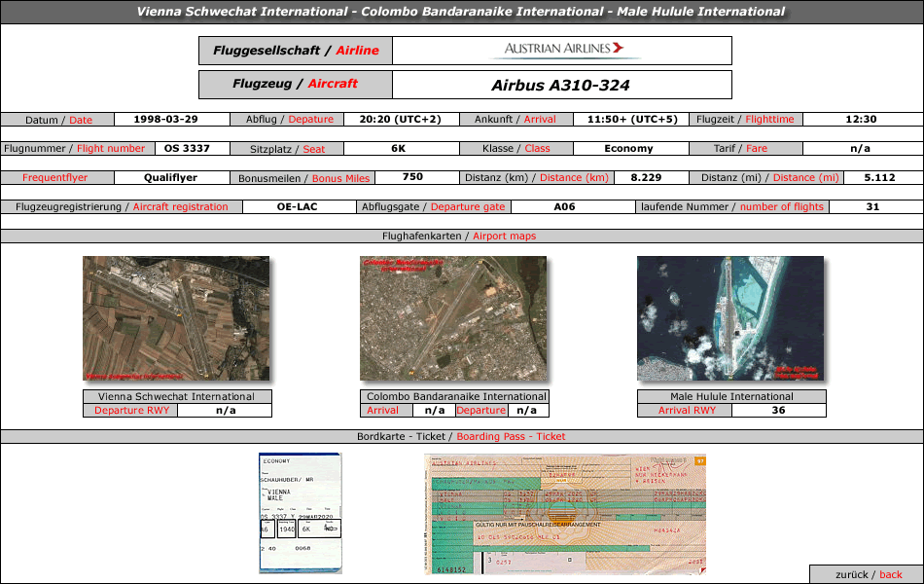This screenshot has height=584, width=924.
Task: Click the zurück / back link
Action: click(868, 574)
